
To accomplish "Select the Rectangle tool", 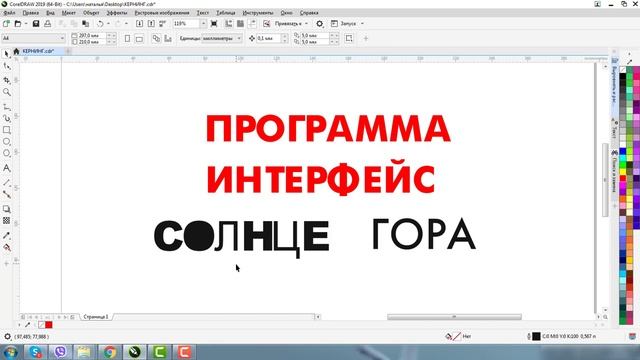I will pyautogui.click(x=7, y=130).
